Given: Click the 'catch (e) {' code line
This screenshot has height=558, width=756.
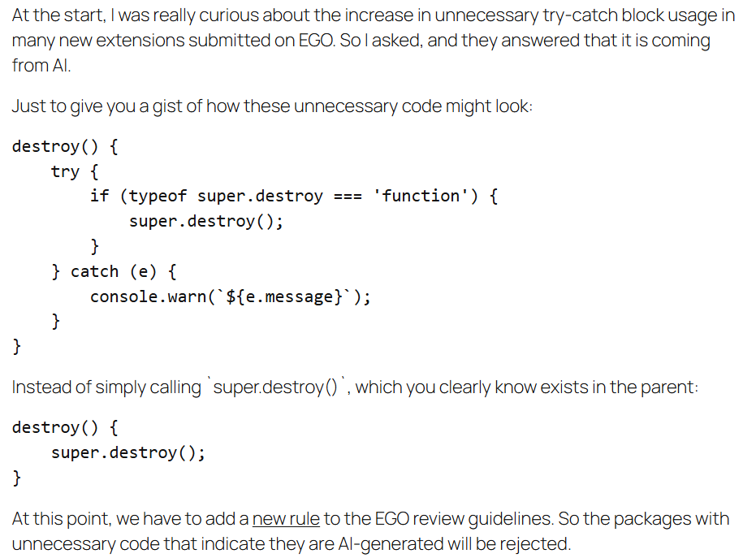Looking at the screenshot, I should coord(114,271).
